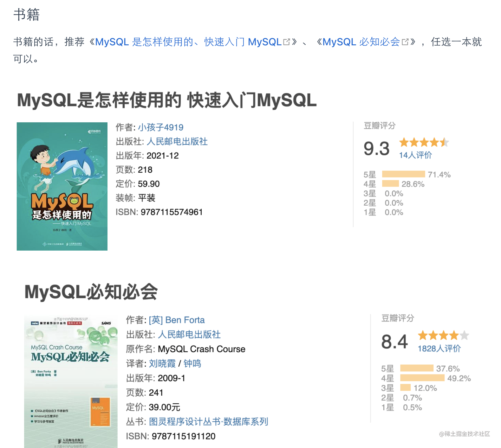Click the ISBN text 9787115574961
The image size is (501, 448).
pos(172,212)
